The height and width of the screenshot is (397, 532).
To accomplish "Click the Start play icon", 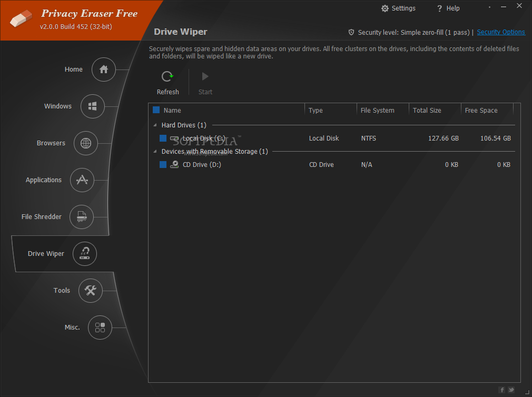I will (205, 76).
